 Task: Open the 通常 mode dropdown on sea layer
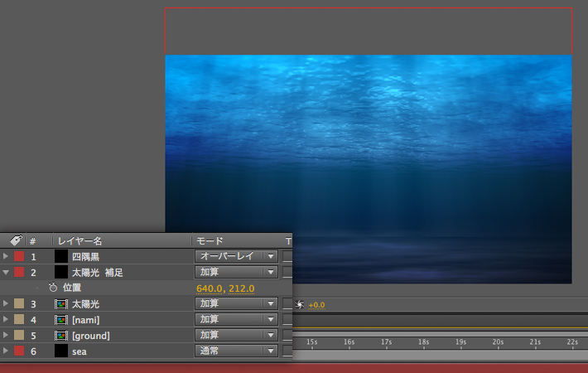[x=236, y=351]
